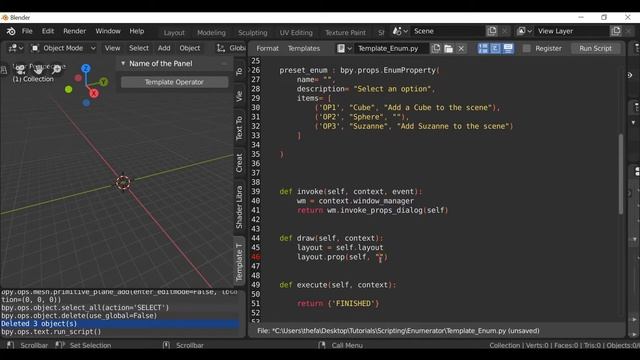
Task: Collapse the Name of the Panel section
Action: pyautogui.click(x=123, y=64)
